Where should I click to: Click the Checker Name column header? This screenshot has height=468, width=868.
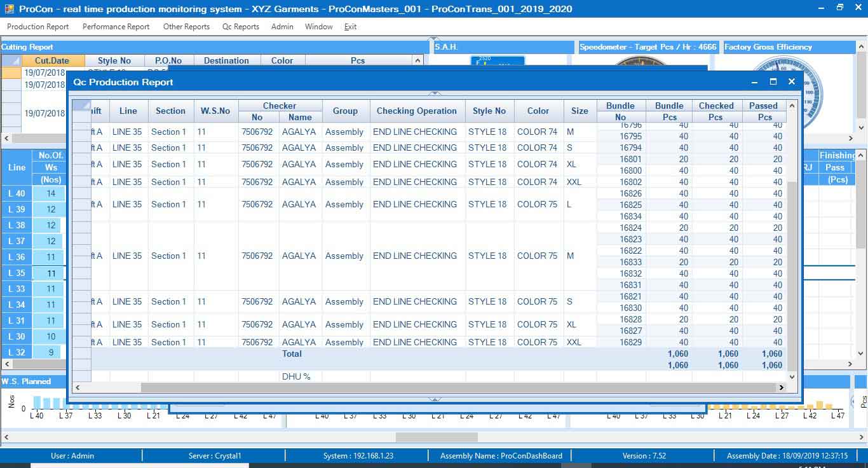[300, 117]
